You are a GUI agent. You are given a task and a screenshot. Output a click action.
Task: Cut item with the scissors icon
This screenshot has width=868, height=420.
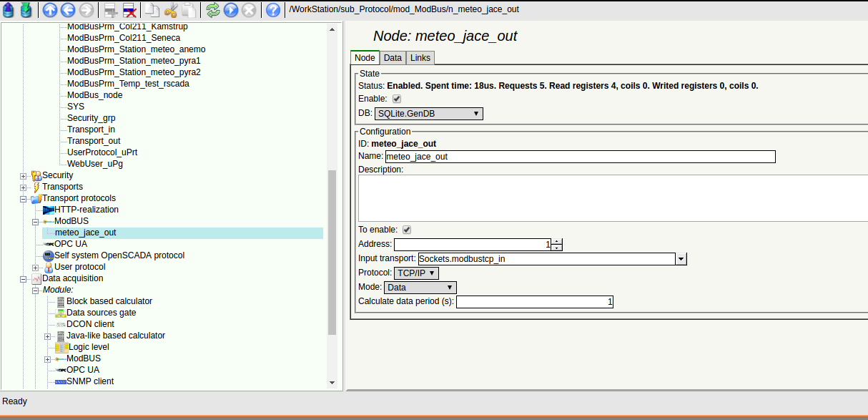coord(171,10)
